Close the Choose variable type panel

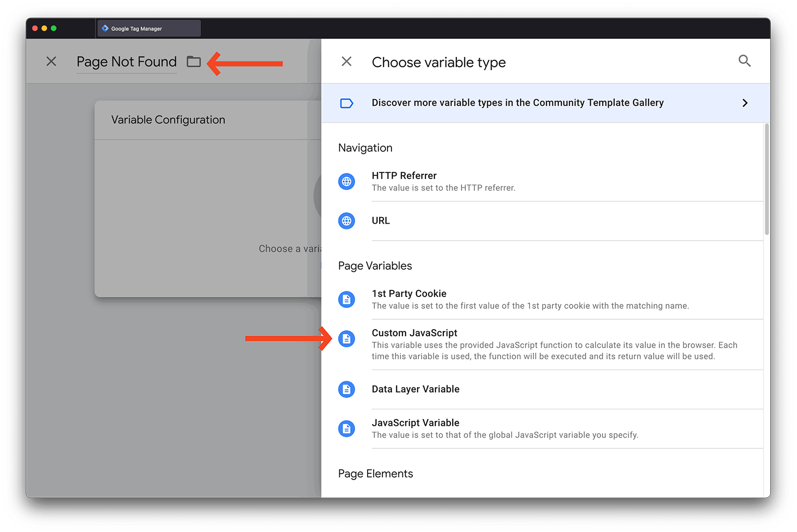346,61
